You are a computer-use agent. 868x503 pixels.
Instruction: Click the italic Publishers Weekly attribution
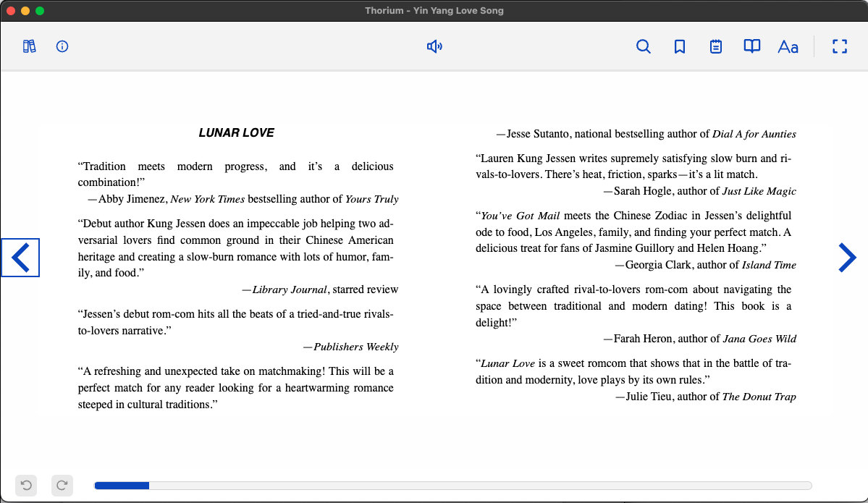click(355, 347)
